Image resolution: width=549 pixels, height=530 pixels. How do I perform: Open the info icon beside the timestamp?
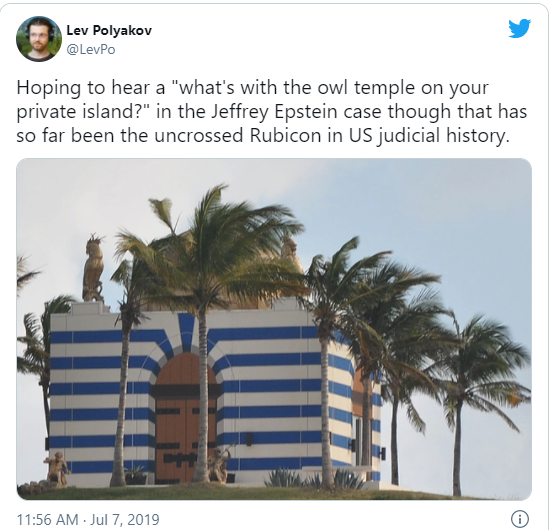[x=520, y=519]
